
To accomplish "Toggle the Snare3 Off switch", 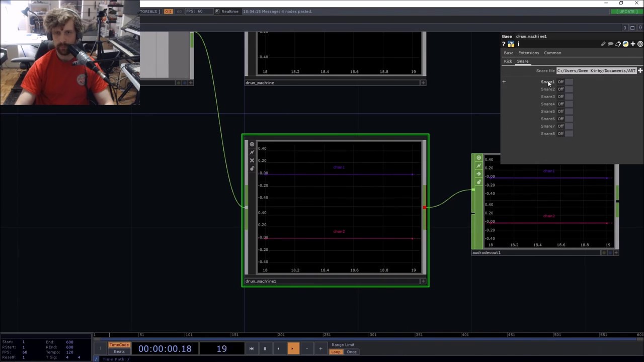I will 565,97.
